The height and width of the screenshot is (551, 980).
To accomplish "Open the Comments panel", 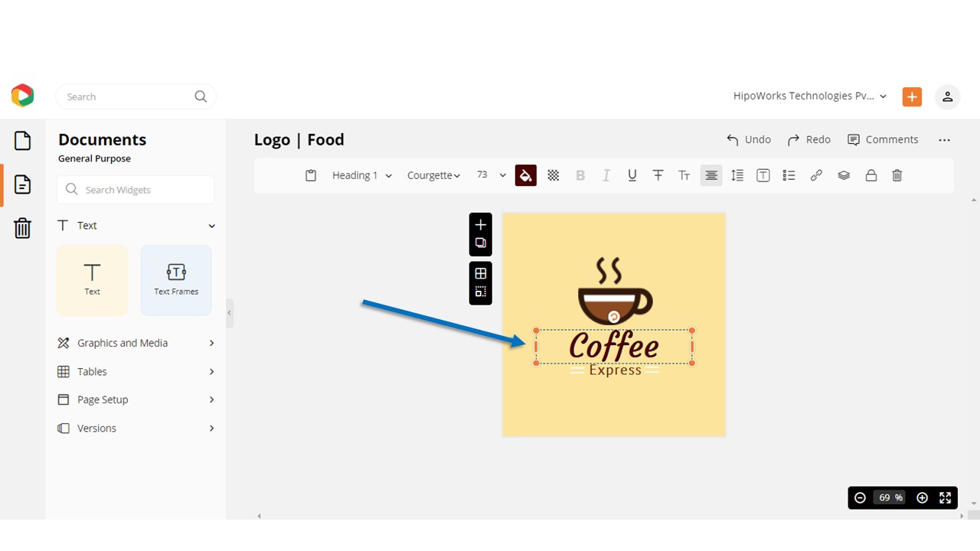I will (883, 139).
